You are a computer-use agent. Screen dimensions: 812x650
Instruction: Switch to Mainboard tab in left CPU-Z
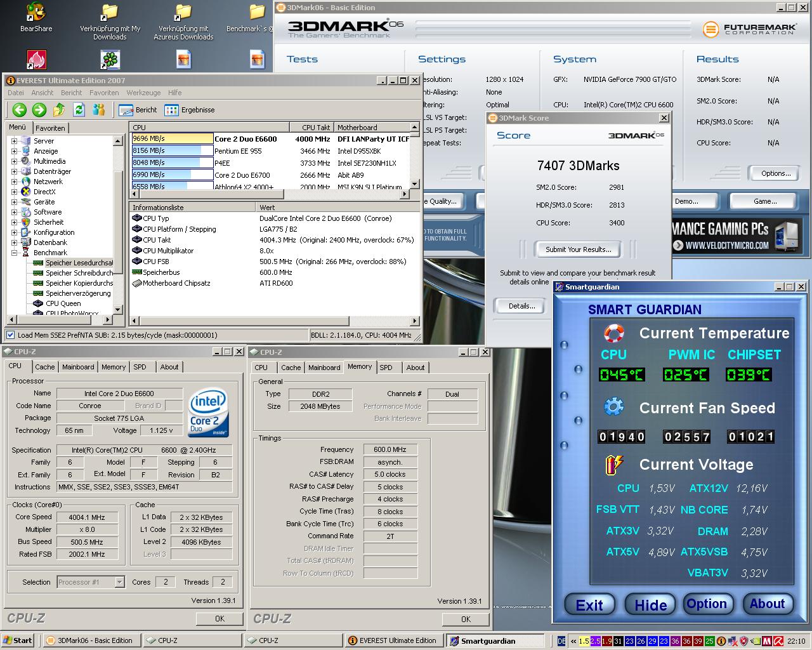pos(78,367)
